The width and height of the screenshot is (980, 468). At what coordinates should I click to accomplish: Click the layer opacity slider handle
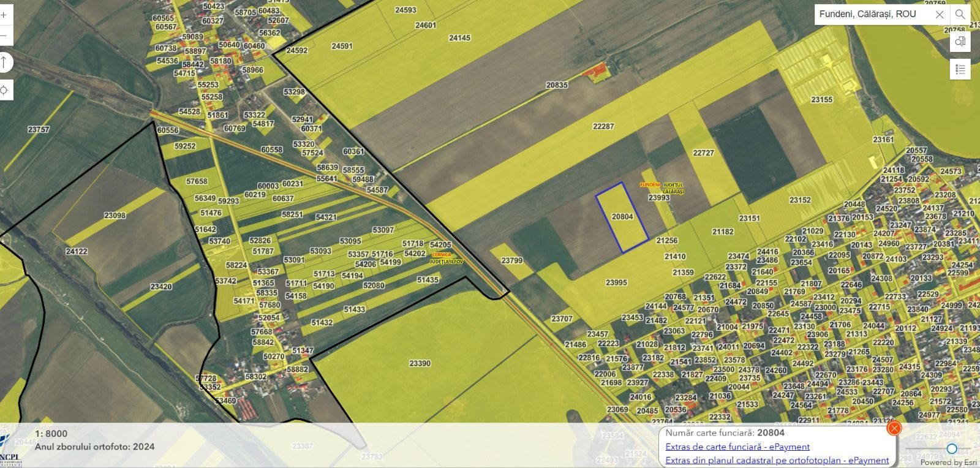point(952,449)
